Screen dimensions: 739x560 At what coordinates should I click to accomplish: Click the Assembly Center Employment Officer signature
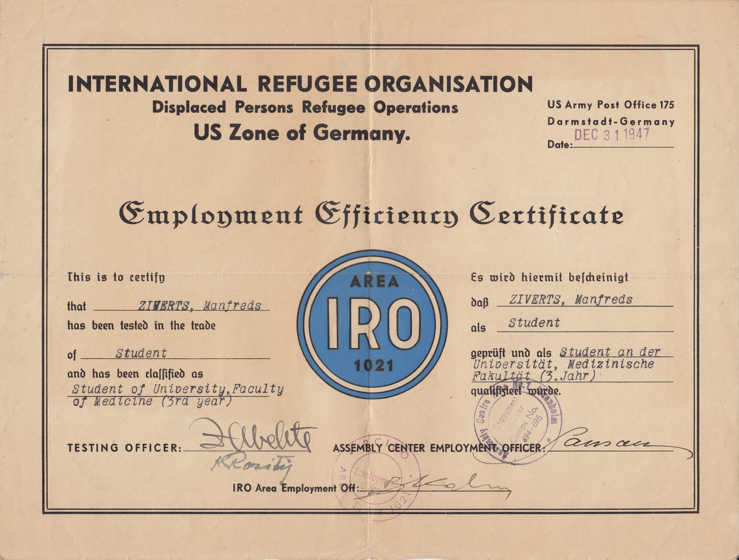601,443
